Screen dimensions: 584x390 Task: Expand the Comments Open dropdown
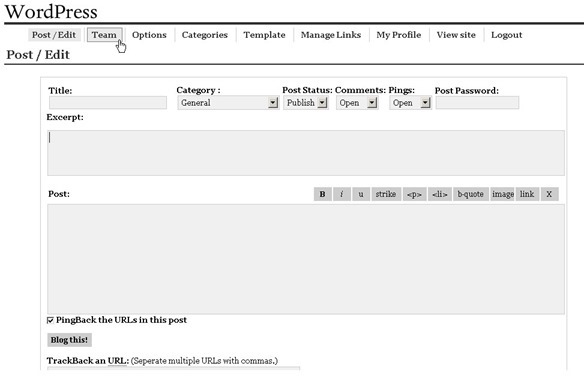tap(357, 103)
